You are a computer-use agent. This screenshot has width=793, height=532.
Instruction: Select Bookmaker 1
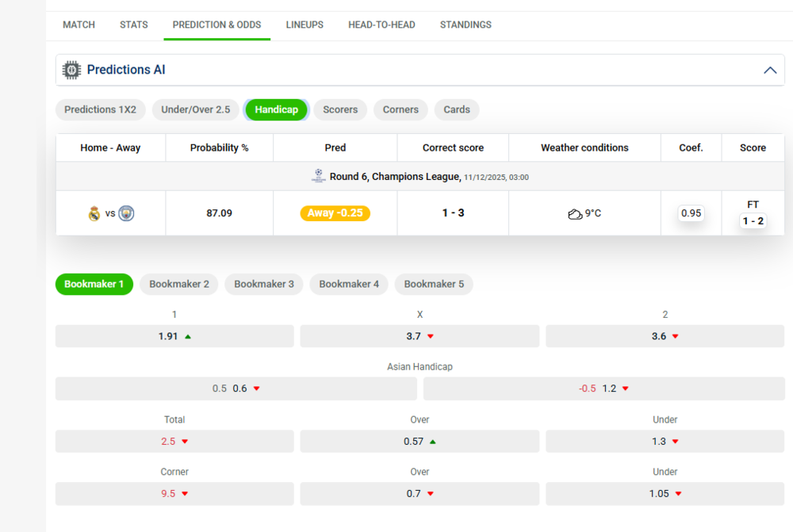pyautogui.click(x=94, y=284)
